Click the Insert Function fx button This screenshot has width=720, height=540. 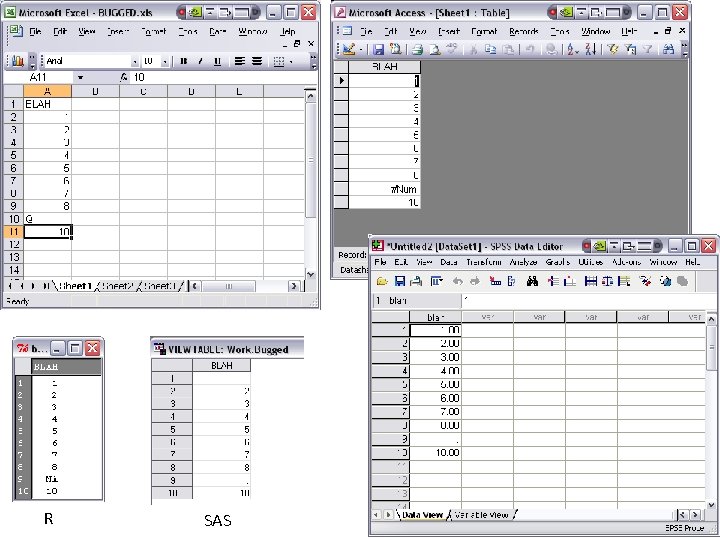click(x=124, y=77)
